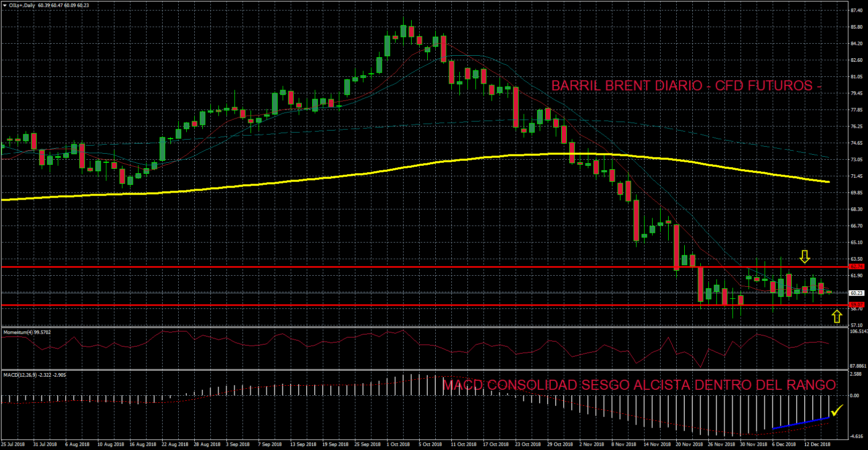Click the OILs+,Daily symbol title
868x450 pixels.
22,6
